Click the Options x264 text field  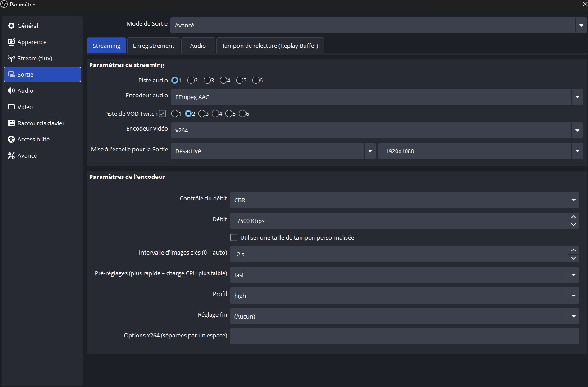[404, 336]
